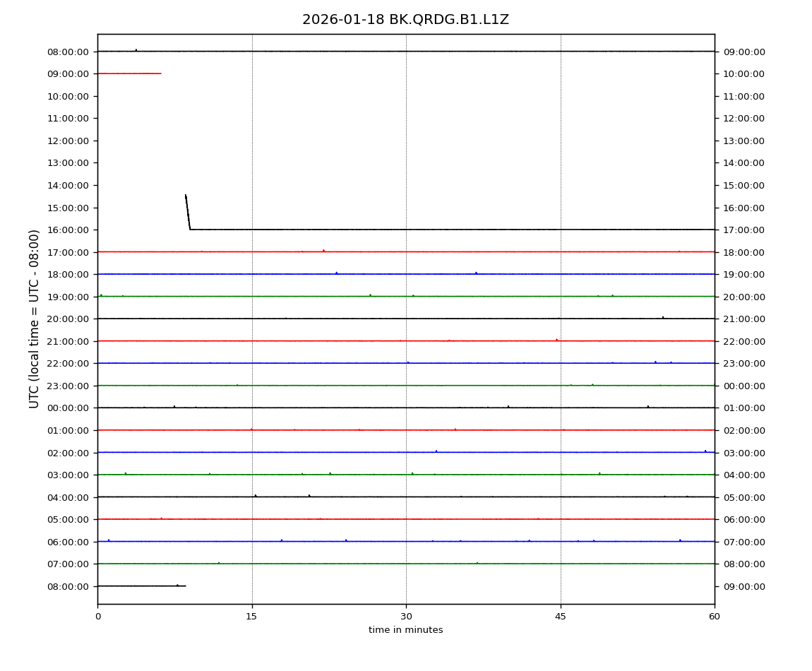Click the x-axis tick label 15
Image resolution: width=812 pixels, height=671 pixels.
point(251,617)
